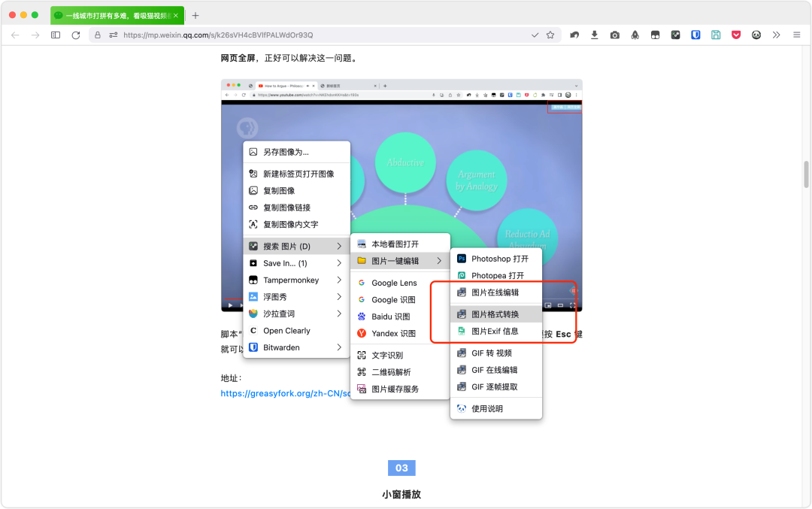
Task: Click the red Pocket toolbar icon
Action: point(736,35)
